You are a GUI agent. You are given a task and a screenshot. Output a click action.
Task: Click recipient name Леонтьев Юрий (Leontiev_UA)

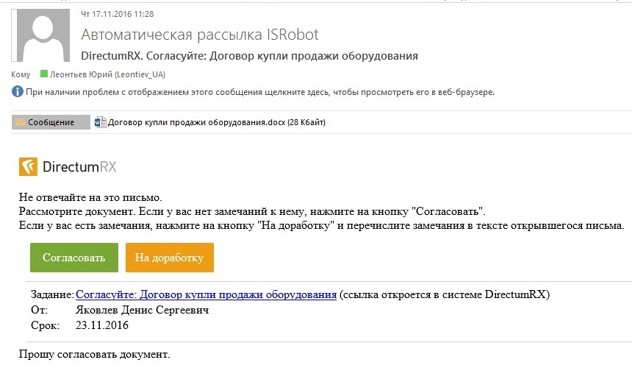(x=108, y=74)
